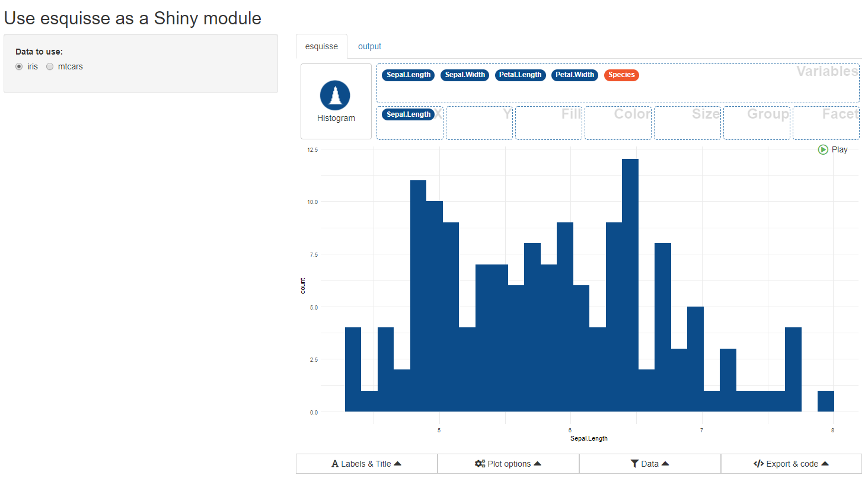The height and width of the screenshot is (491, 868).
Task: Click the Play button to animate
Action: pyautogui.click(x=832, y=149)
